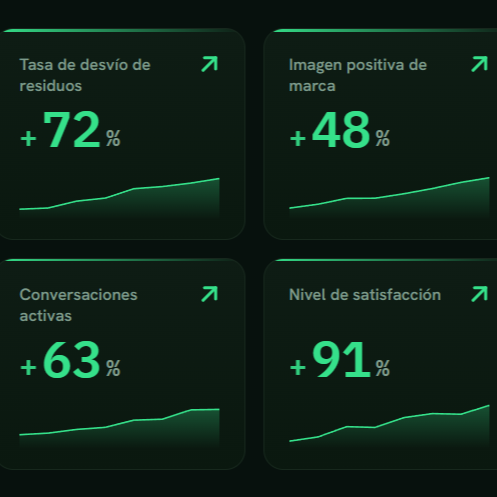Click the +48% value

point(340,130)
